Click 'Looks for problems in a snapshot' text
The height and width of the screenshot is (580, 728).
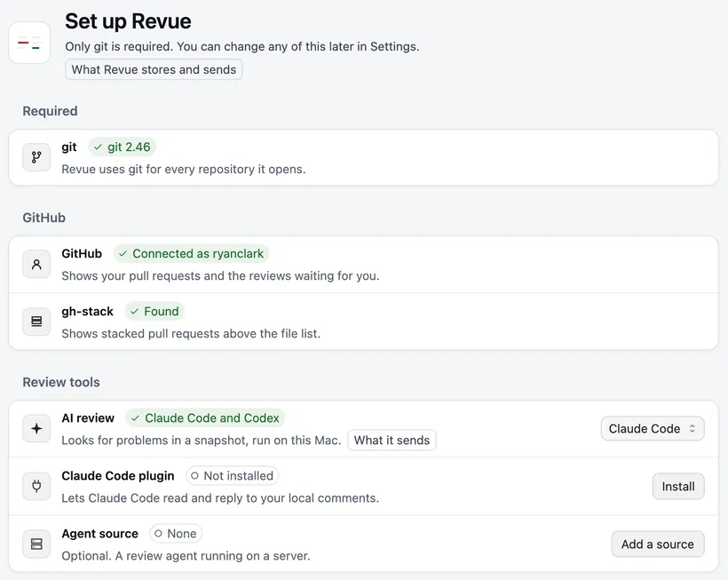tap(201, 441)
